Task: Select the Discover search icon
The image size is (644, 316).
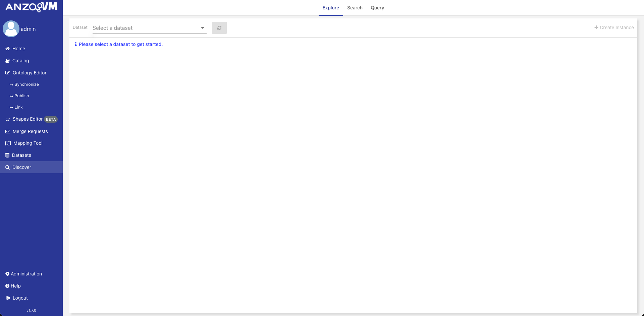Action: click(7, 167)
